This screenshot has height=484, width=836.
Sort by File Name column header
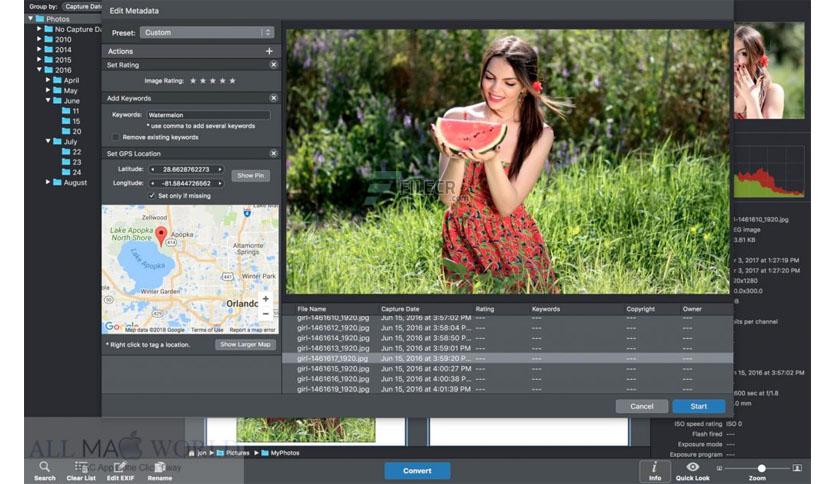311,309
